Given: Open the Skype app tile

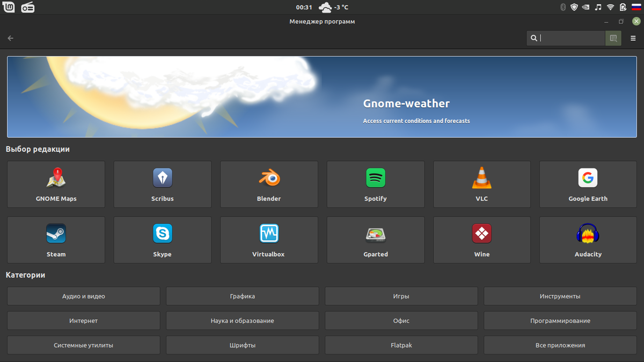Looking at the screenshot, I should coord(162,240).
